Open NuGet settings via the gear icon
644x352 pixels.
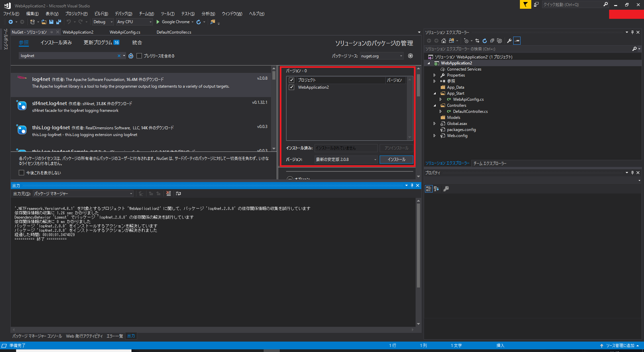411,56
